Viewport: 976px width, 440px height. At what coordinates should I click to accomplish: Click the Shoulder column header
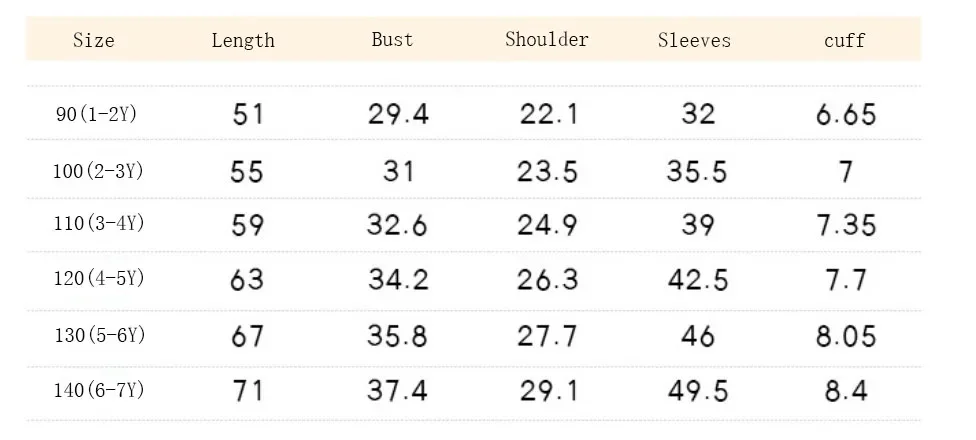pos(547,40)
